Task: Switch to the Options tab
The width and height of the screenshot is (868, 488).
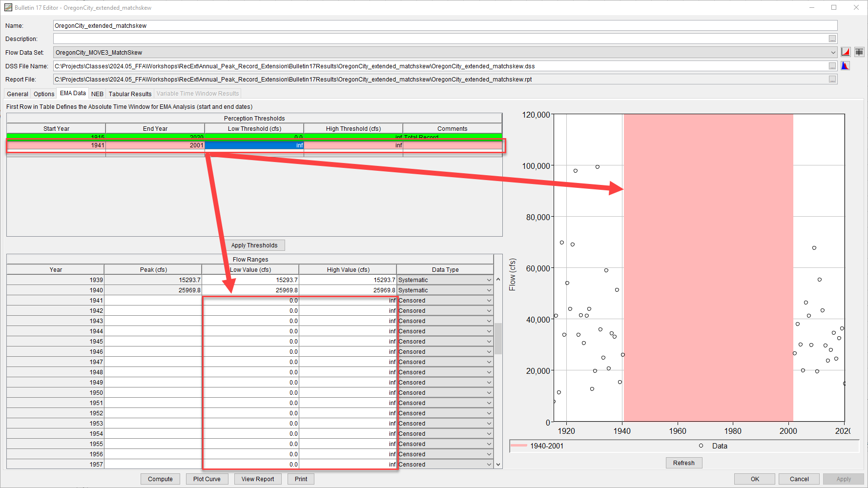Action: click(x=44, y=94)
